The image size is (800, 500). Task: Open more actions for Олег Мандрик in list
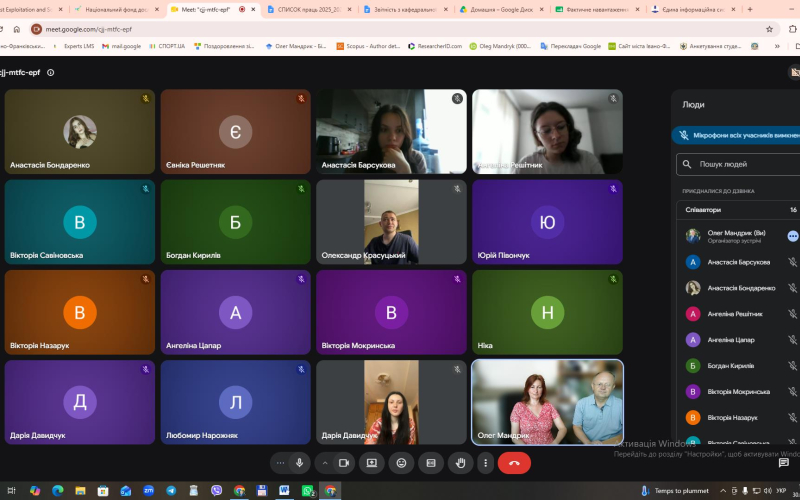tap(792, 236)
